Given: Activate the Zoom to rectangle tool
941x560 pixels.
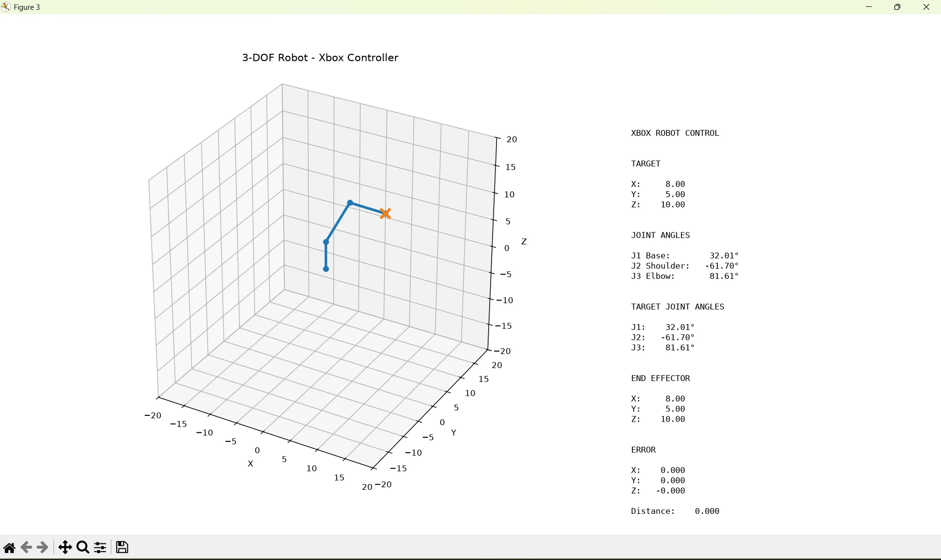Looking at the screenshot, I should (83, 547).
